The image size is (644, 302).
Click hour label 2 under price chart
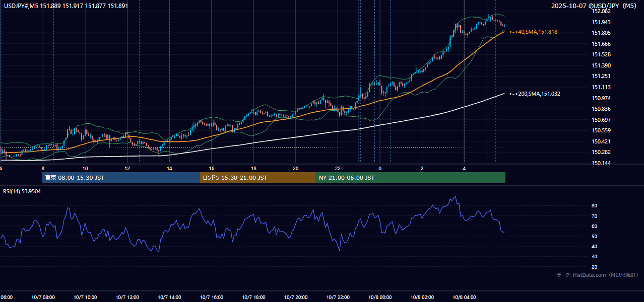coord(422,168)
